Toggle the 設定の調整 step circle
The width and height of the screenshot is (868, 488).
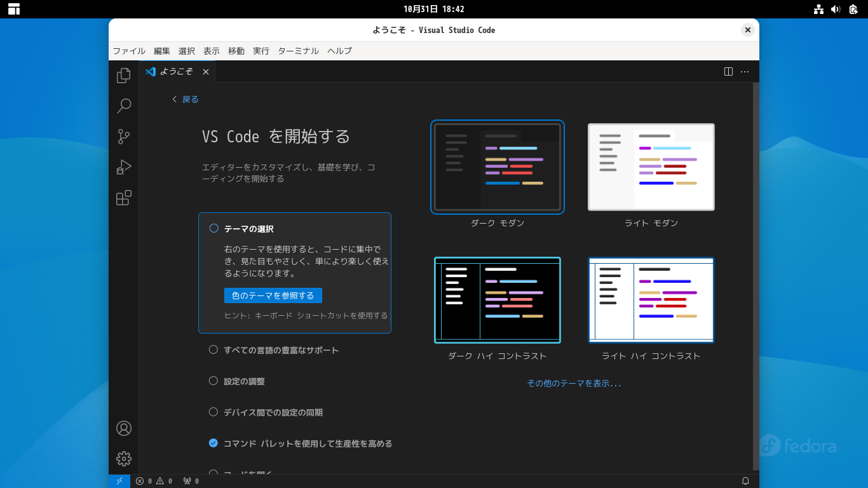coord(214,381)
